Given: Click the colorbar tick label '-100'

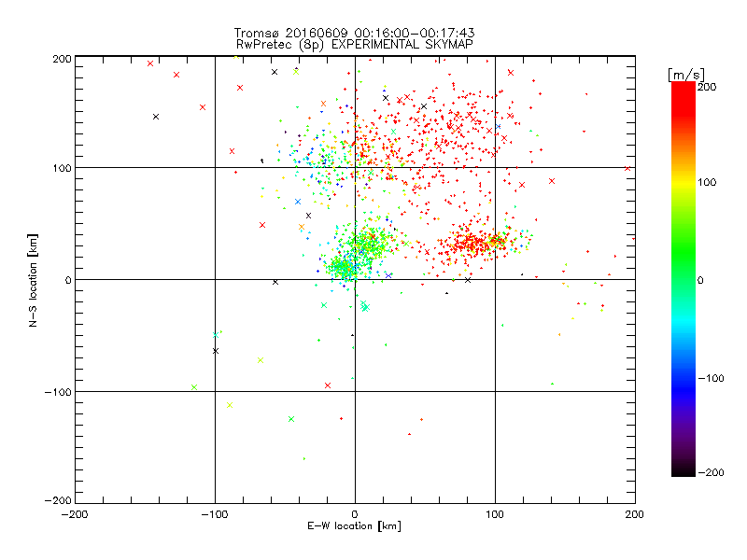Looking at the screenshot, I should 711,379.
